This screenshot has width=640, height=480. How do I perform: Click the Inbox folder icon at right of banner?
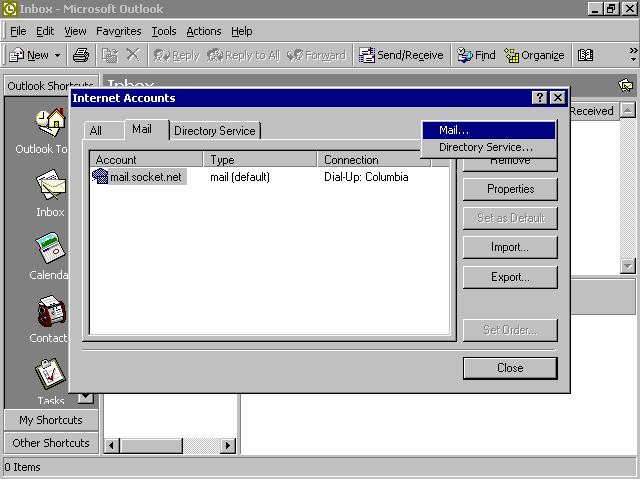pos(626,85)
